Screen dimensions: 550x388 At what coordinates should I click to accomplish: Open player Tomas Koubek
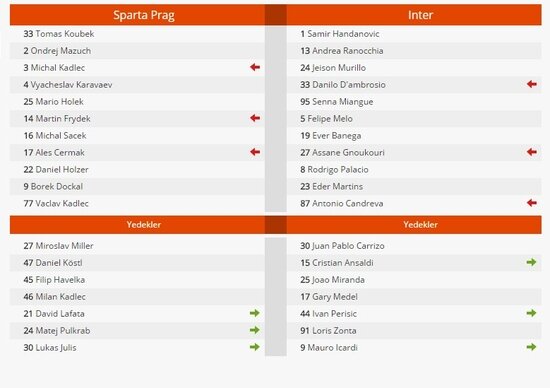point(59,34)
